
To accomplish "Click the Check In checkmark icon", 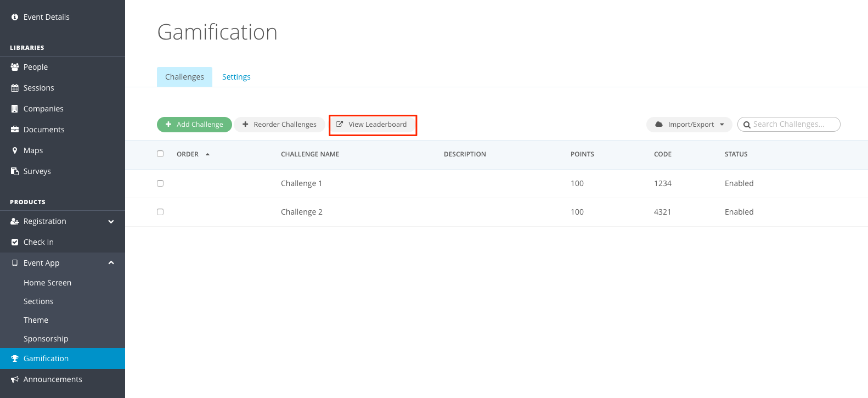I will click(15, 242).
